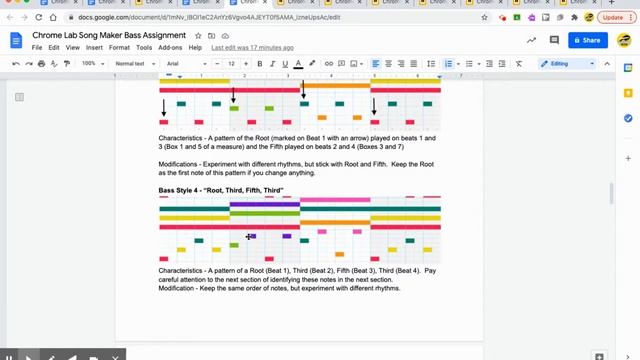Open Calendar in the side panel
The height and width of the screenshot is (360, 640).
tap(628, 68)
